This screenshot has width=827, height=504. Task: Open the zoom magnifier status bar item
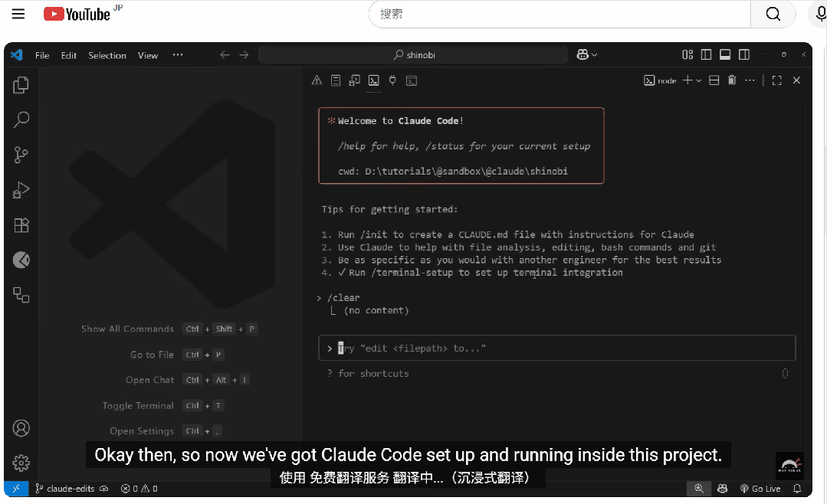[x=699, y=489]
